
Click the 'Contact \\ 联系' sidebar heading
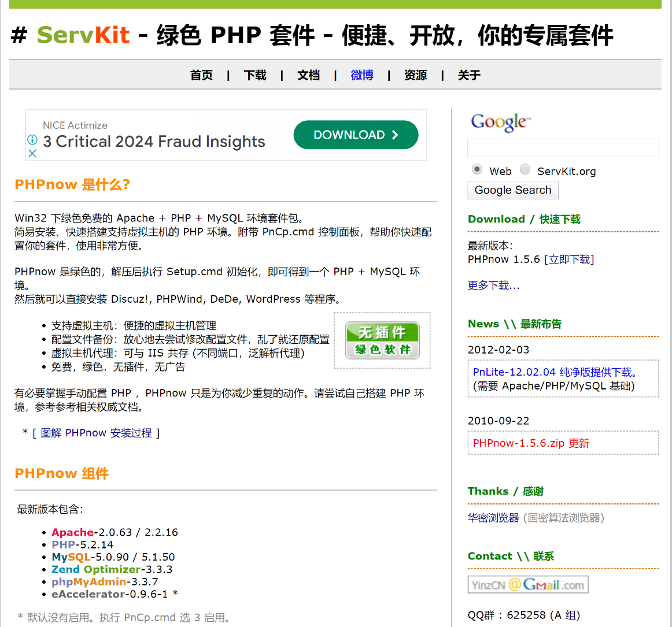(x=511, y=556)
